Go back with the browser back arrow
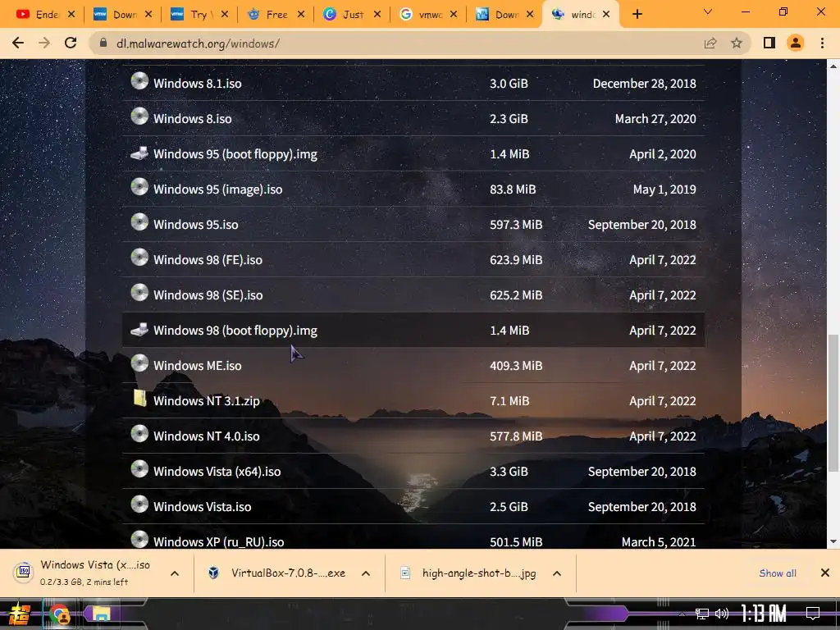Screen dimensions: 840x630 click(x=18, y=43)
